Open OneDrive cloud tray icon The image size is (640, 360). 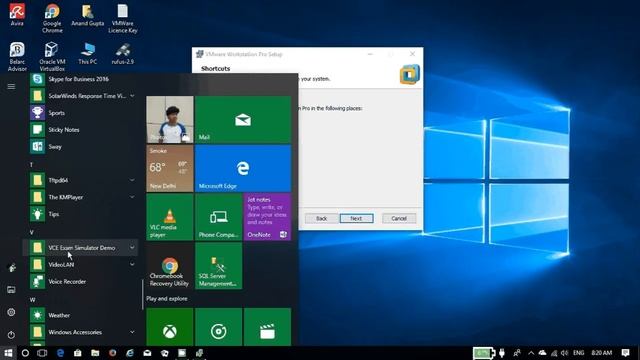(x=542, y=353)
